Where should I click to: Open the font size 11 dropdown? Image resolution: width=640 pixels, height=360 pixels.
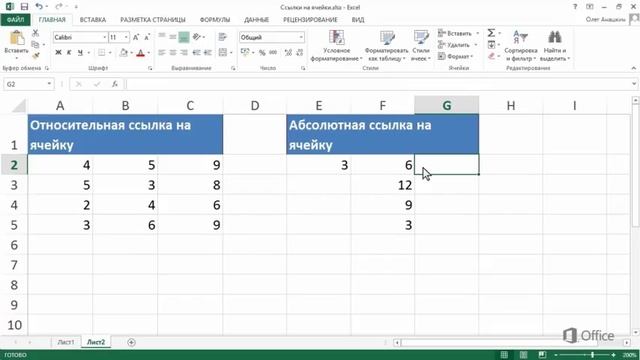(x=126, y=38)
